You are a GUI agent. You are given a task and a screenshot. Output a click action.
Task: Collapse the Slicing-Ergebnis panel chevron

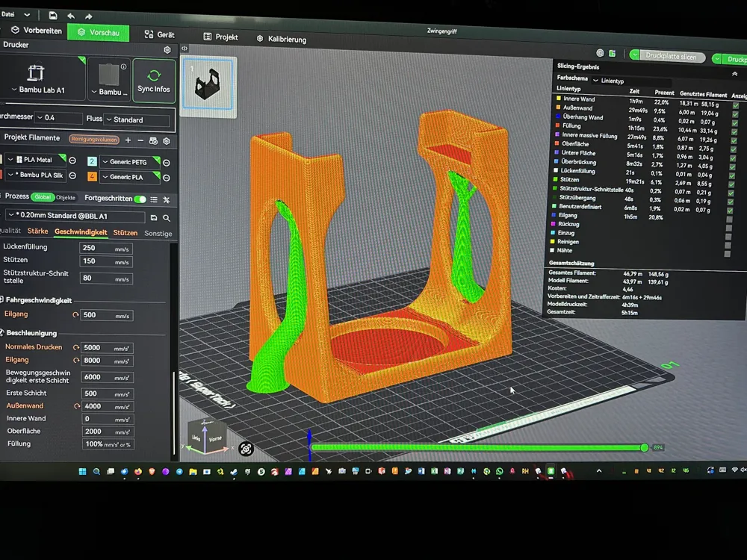[734, 74]
